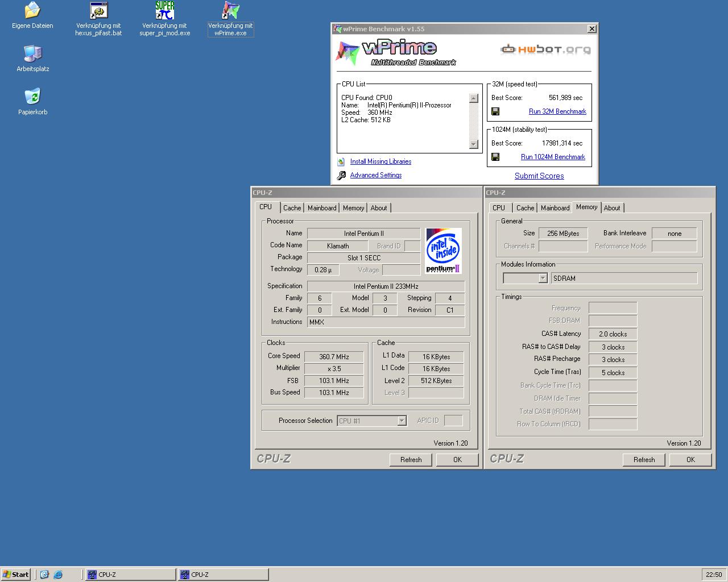Click the Level 2 cache value 512 KBytes

(x=436, y=381)
